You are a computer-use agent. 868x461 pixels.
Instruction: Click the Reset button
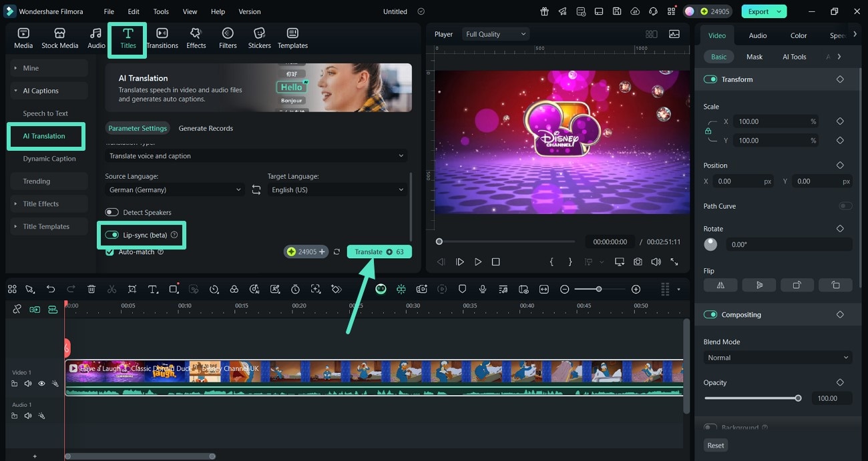(x=716, y=446)
